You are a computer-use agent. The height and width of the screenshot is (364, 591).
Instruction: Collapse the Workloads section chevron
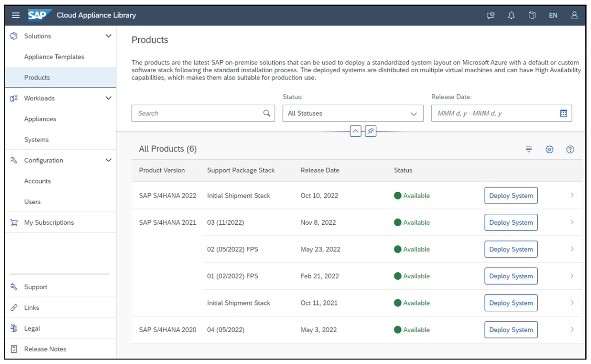coord(108,98)
